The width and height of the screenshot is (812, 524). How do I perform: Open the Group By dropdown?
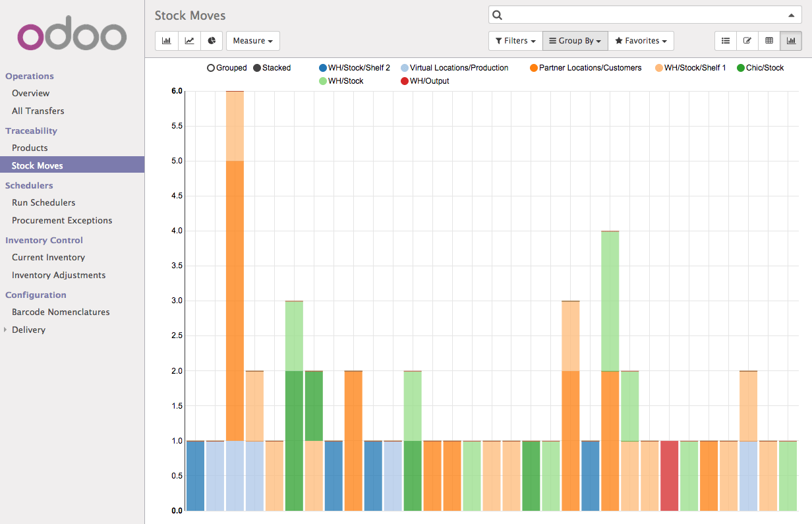pyautogui.click(x=575, y=41)
